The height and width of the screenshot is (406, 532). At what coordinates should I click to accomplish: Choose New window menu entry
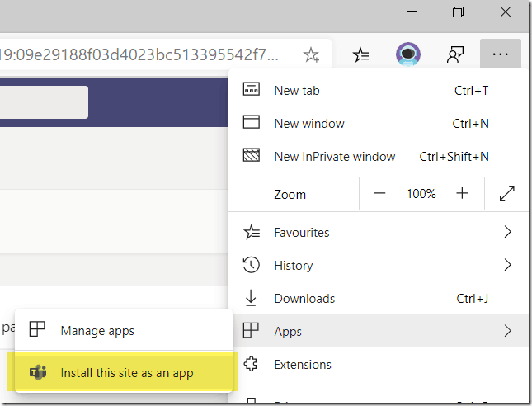(309, 124)
